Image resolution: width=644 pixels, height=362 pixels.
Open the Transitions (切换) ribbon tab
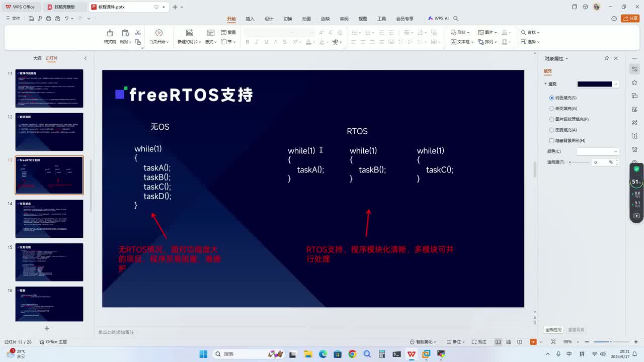click(287, 19)
